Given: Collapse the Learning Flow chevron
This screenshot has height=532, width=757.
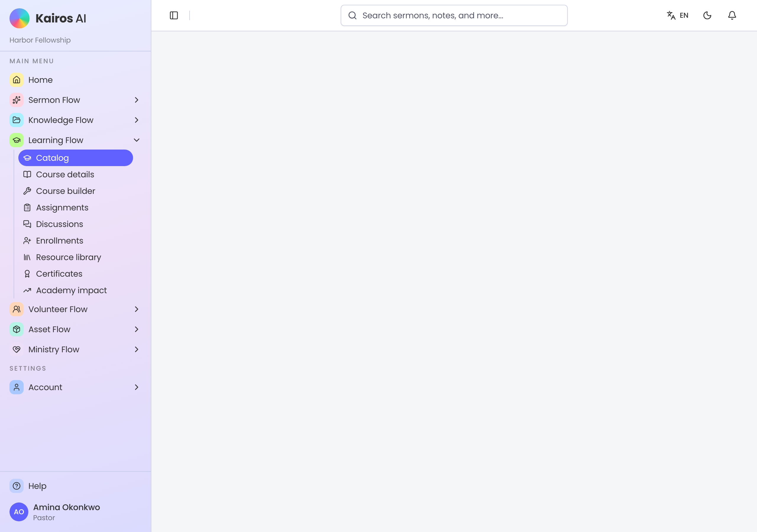Looking at the screenshot, I should pos(137,140).
